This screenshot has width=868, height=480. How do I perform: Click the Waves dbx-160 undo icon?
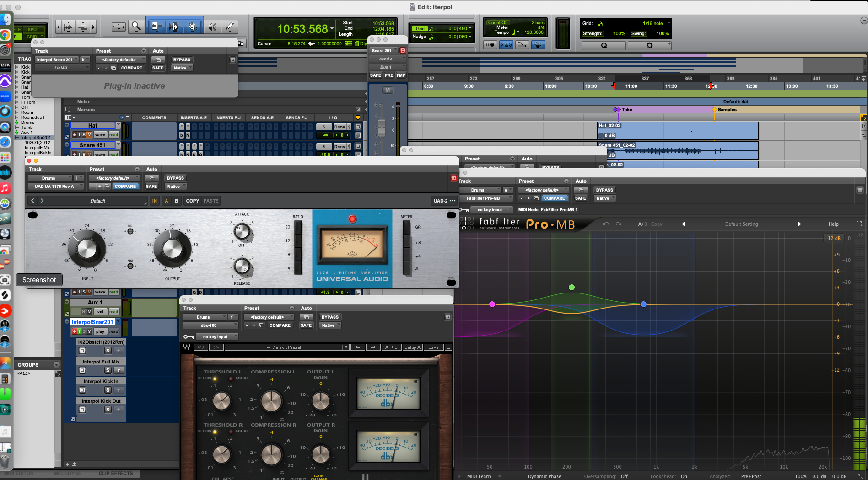click(x=201, y=347)
